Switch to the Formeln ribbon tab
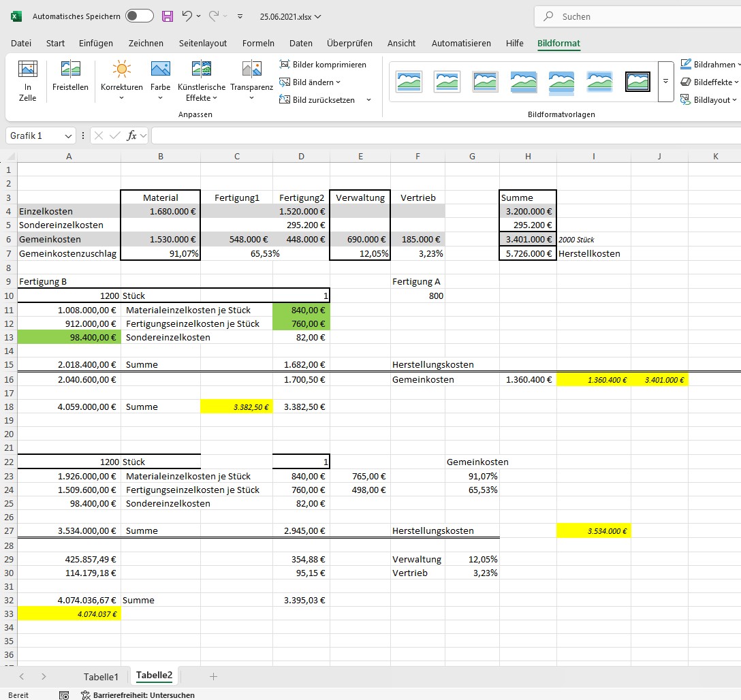This screenshot has width=741, height=700. (x=258, y=43)
